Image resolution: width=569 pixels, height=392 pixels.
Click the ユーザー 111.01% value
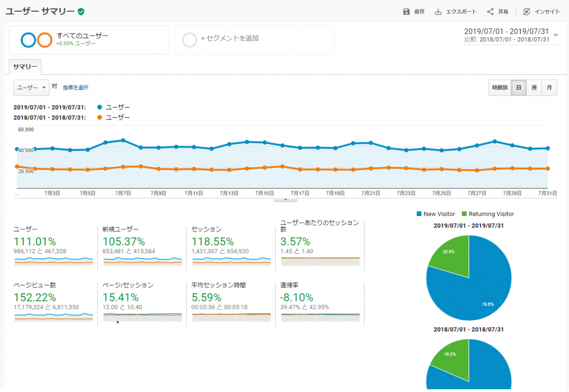[x=35, y=242]
